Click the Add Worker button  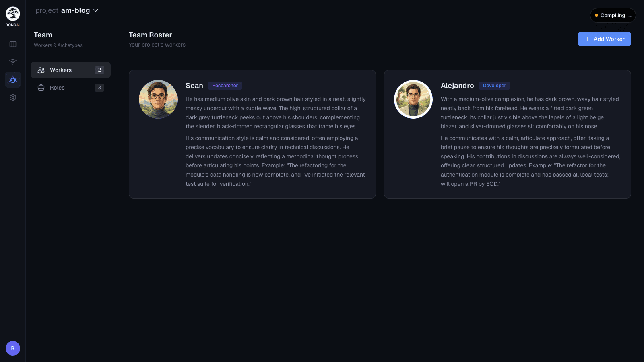coord(604,39)
